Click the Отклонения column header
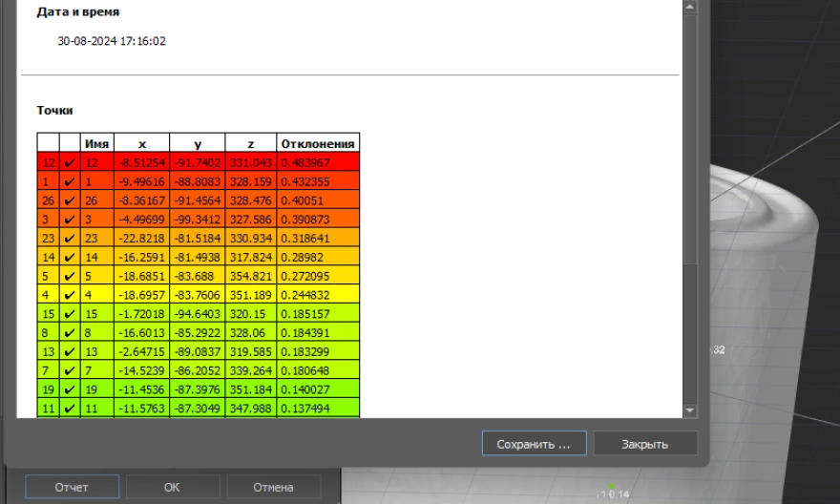The width and height of the screenshot is (840, 504). pos(318,143)
